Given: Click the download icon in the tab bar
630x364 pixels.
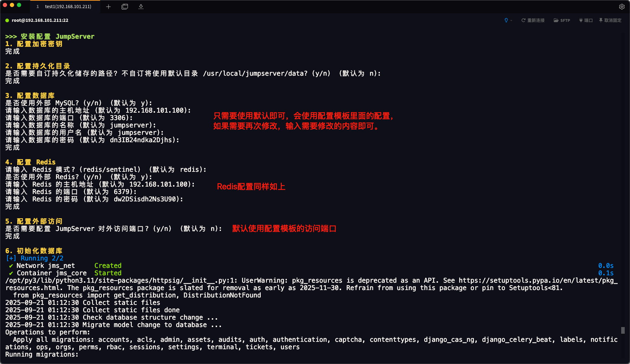Looking at the screenshot, I should [x=141, y=6].
